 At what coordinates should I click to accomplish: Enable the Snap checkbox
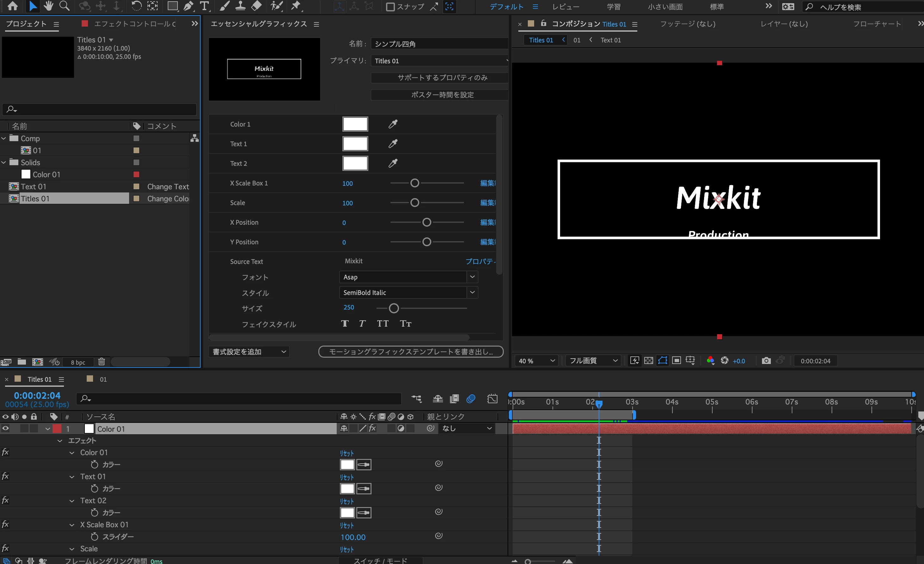pos(390,7)
